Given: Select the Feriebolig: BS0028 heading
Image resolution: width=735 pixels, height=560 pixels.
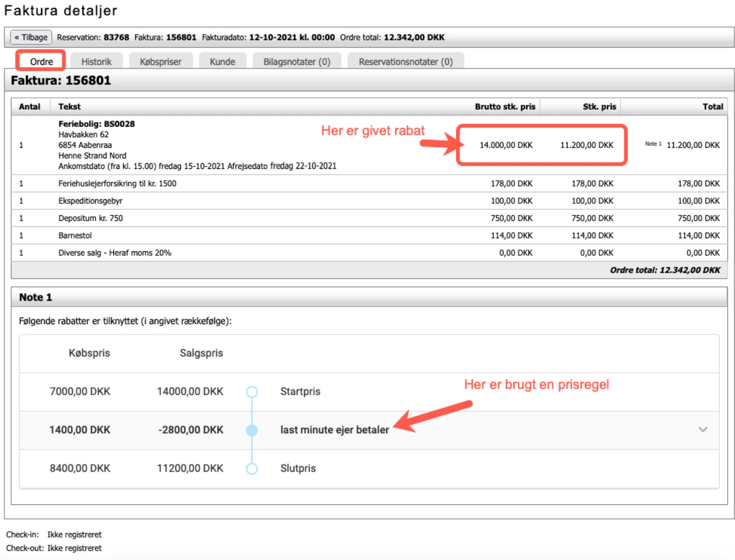Looking at the screenshot, I should [x=97, y=124].
